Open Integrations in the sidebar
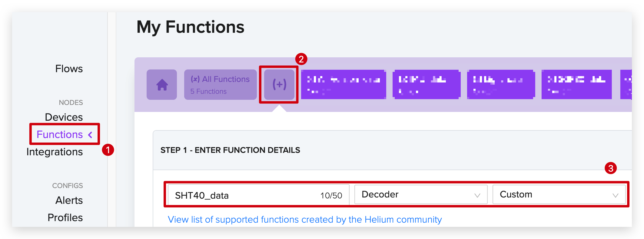 click(x=55, y=152)
